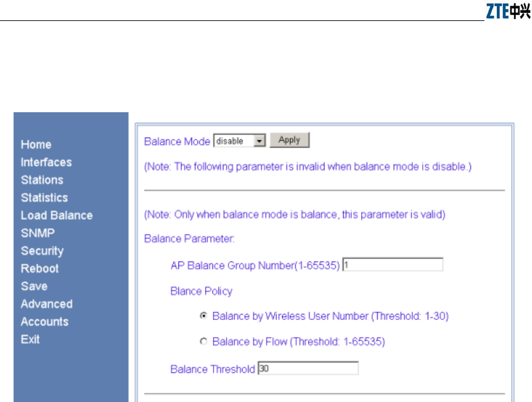Focus the AP Balance Group Number field
Screen dimensions: 532x402
[x=393, y=265]
